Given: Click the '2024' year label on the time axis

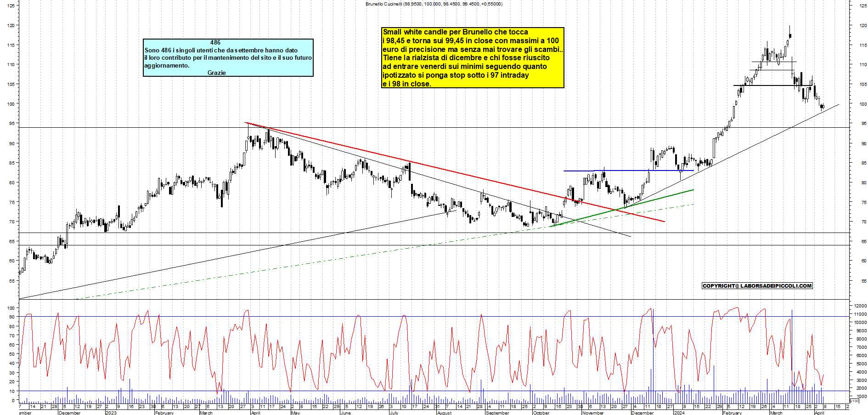Looking at the screenshot, I should tap(679, 413).
